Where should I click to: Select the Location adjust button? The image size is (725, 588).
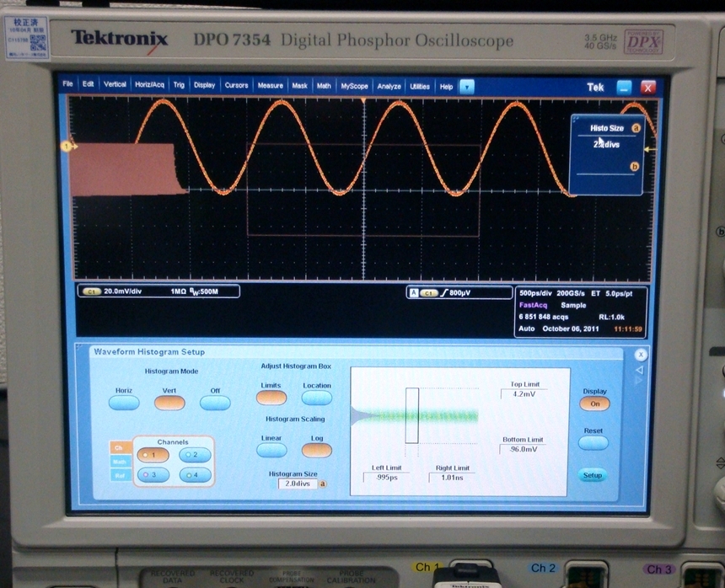click(317, 398)
